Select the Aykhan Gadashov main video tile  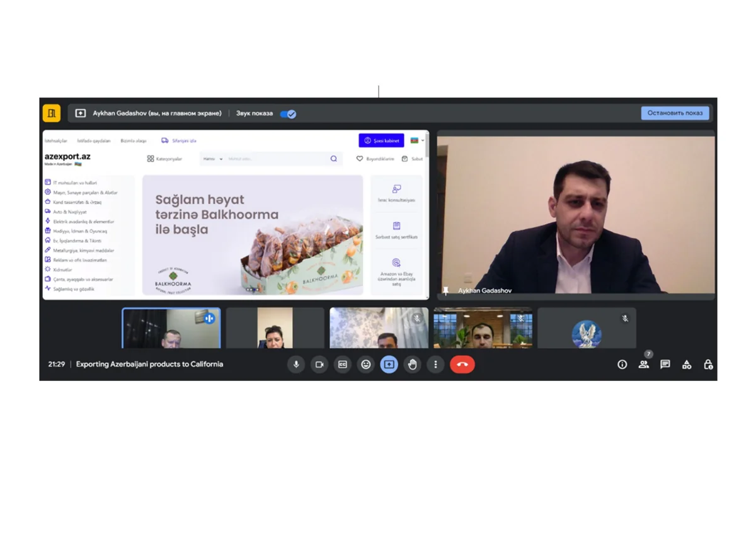pyautogui.click(x=576, y=215)
